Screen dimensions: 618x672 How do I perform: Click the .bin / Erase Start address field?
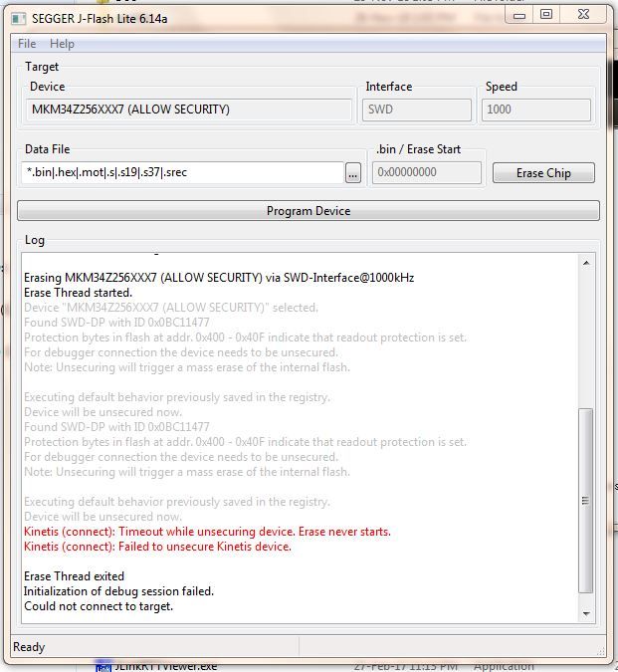click(x=427, y=172)
